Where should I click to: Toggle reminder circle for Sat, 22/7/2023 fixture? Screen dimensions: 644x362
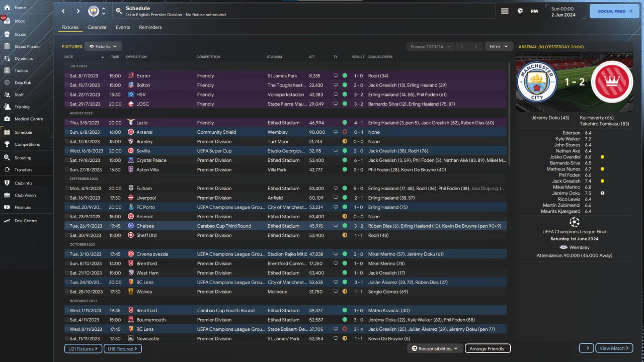[x=67, y=95]
